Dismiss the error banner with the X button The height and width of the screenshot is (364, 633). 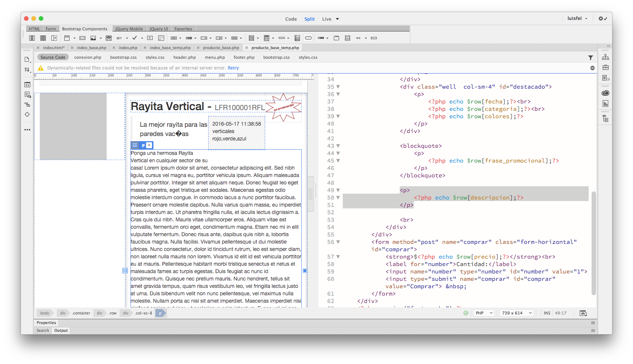[592, 68]
